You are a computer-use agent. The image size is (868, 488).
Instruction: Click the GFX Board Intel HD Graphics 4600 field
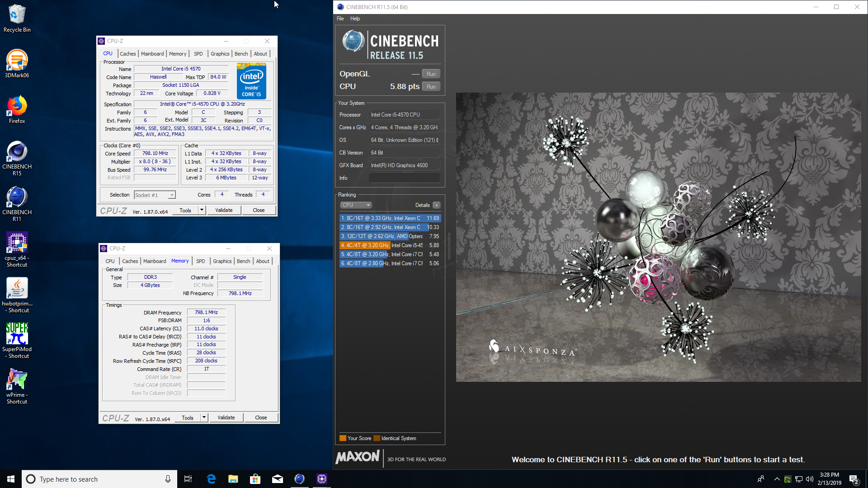coord(404,165)
